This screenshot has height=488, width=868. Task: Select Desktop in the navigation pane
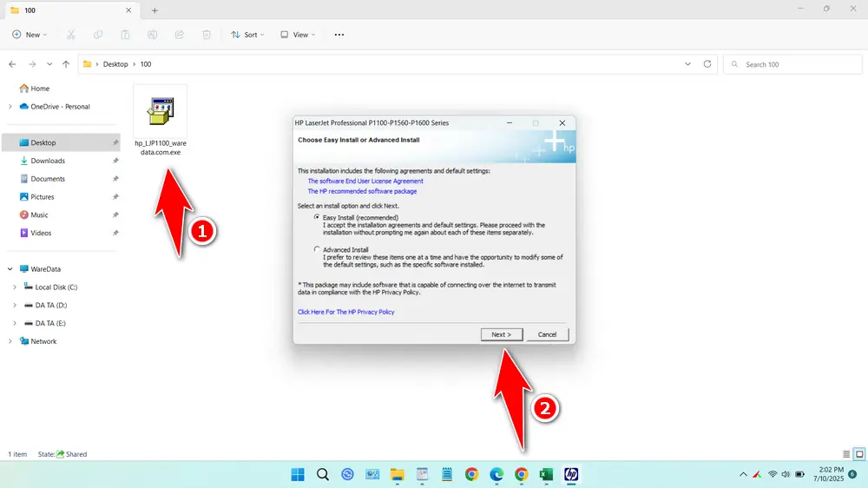click(x=61, y=143)
